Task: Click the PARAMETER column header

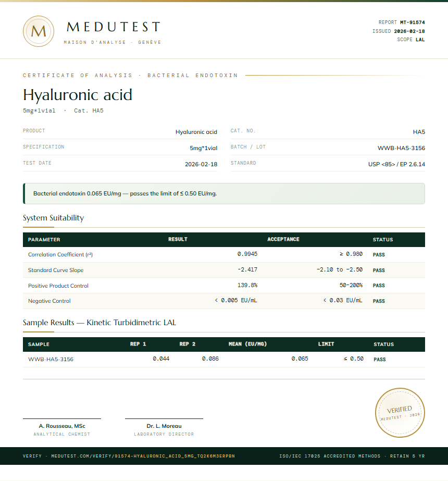Action: 44,240
